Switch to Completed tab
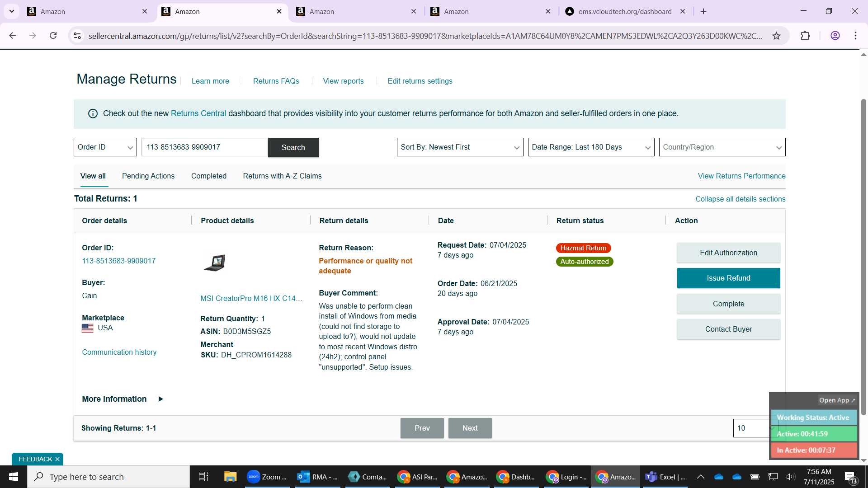Viewport: 868px width, 488px height. click(209, 176)
